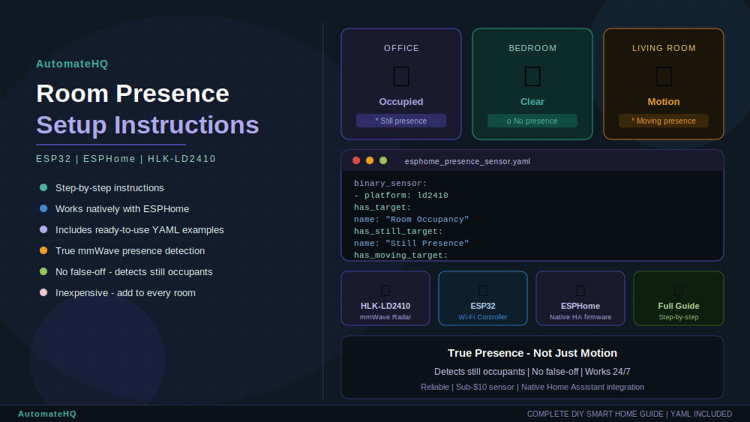The image size is (750, 422).
Task: Click the Living Room placeholder icon
Action: (x=663, y=77)
